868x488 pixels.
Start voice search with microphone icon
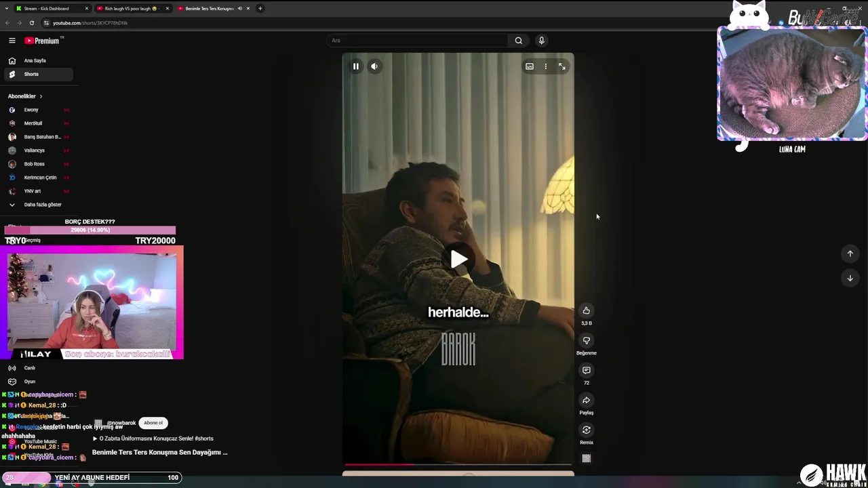(x=541, y=41)
